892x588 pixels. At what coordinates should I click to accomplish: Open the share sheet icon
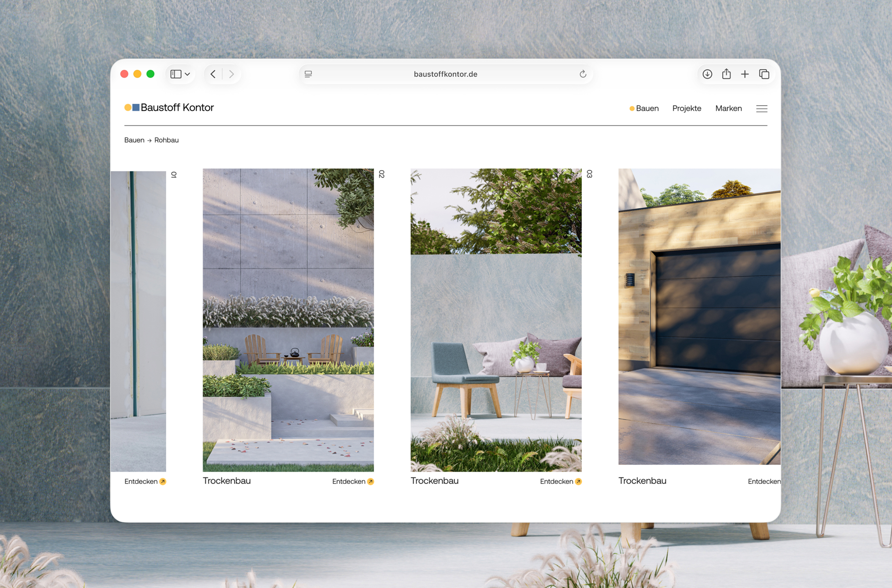click(727, 74)
